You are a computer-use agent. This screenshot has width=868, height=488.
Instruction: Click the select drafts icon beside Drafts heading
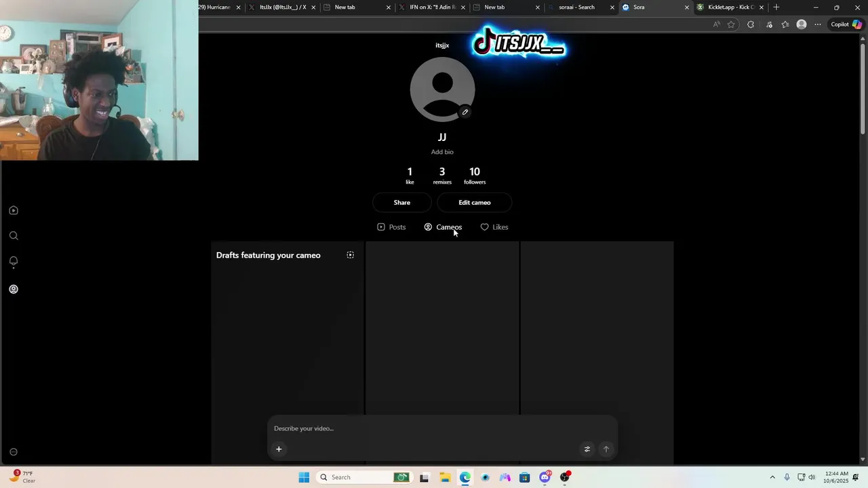tap(350, 255)
